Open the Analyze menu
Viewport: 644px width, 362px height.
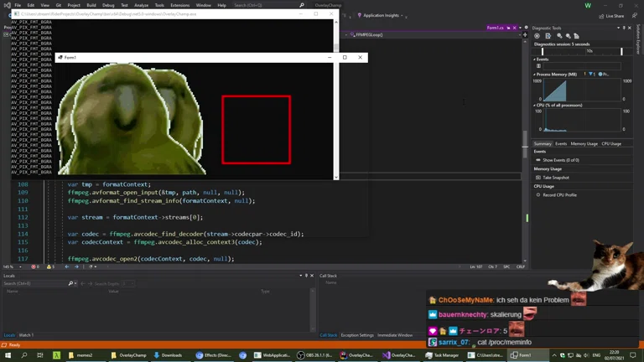(x=141, y=5)
